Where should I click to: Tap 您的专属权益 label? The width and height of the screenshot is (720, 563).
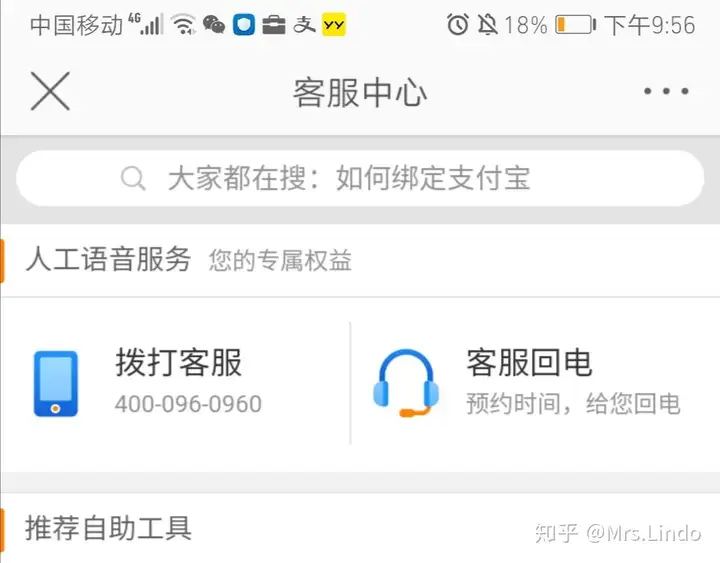(x=280, y=260)
